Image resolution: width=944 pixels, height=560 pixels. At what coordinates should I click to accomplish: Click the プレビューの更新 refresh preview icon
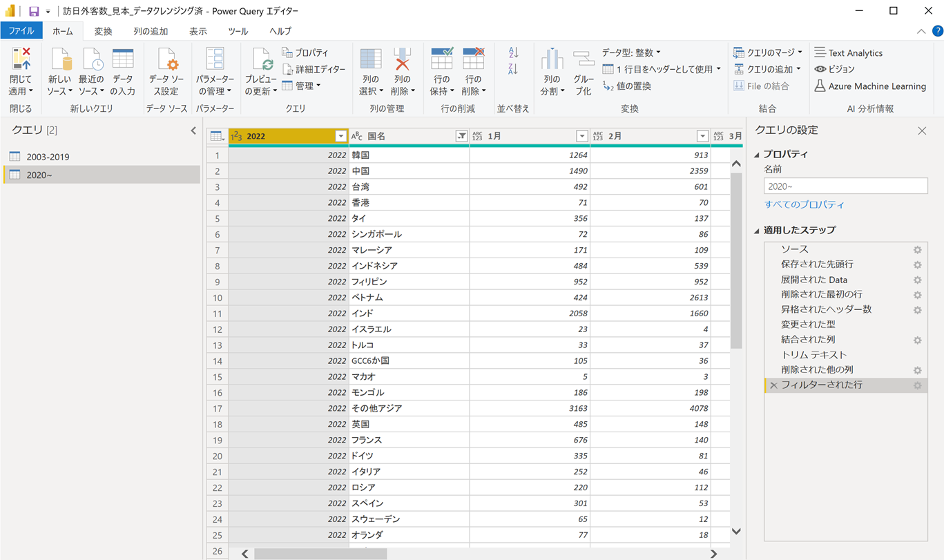coord(261,60)
